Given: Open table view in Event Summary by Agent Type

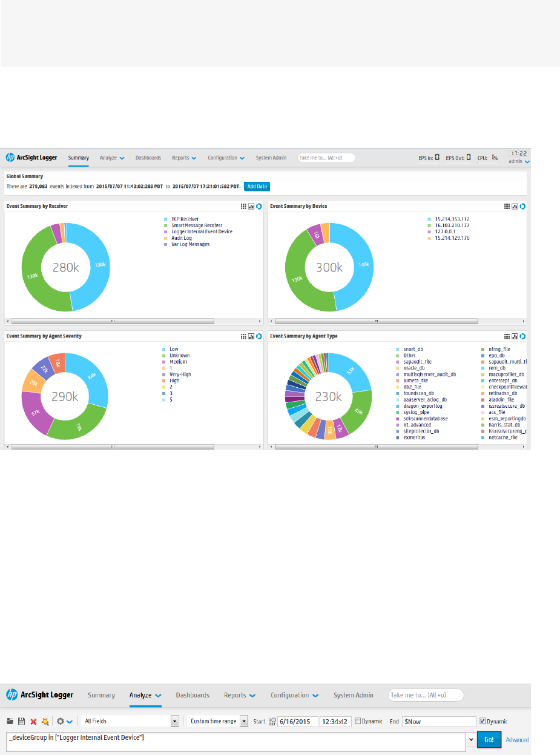Looking at the screenshot, I should [x=507, y=336].
